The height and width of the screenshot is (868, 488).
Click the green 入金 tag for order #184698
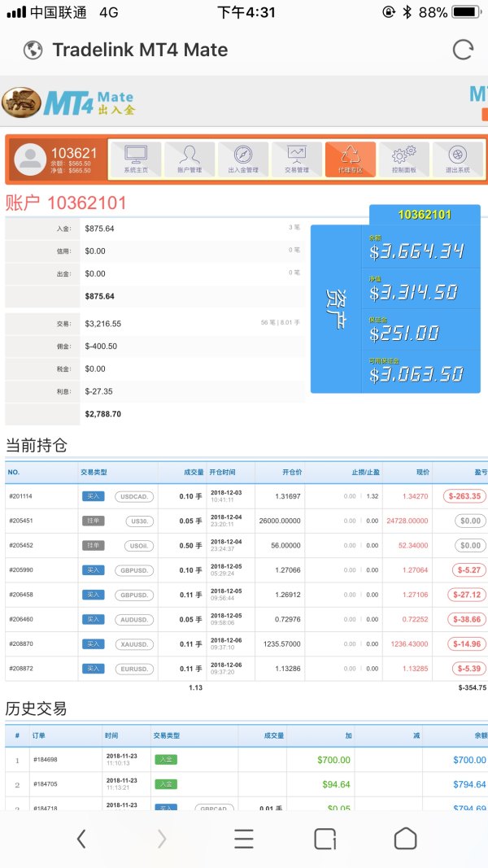tap(165, 760)
